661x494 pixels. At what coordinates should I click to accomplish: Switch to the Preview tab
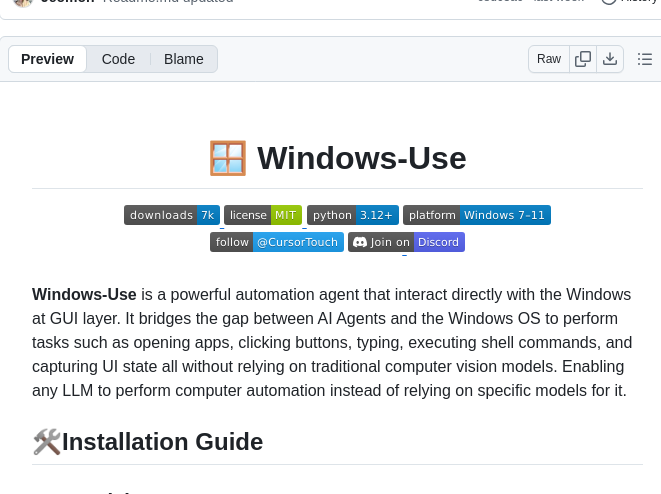47,59
